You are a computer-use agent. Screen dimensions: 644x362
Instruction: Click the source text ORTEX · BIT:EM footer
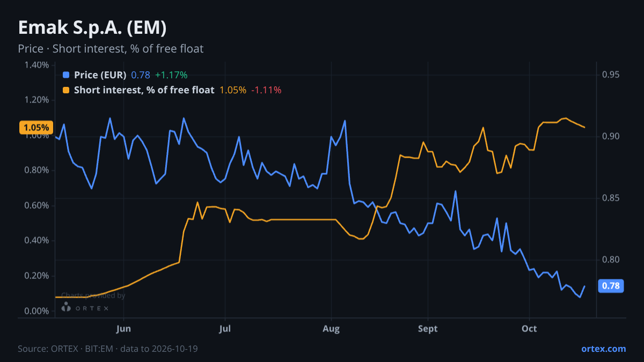[108, 349]
